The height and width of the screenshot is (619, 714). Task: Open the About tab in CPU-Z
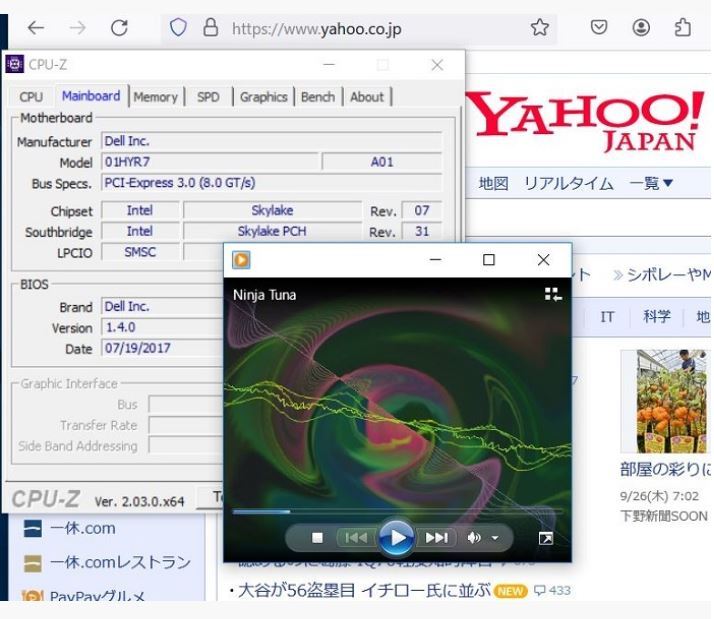(367, 97)
